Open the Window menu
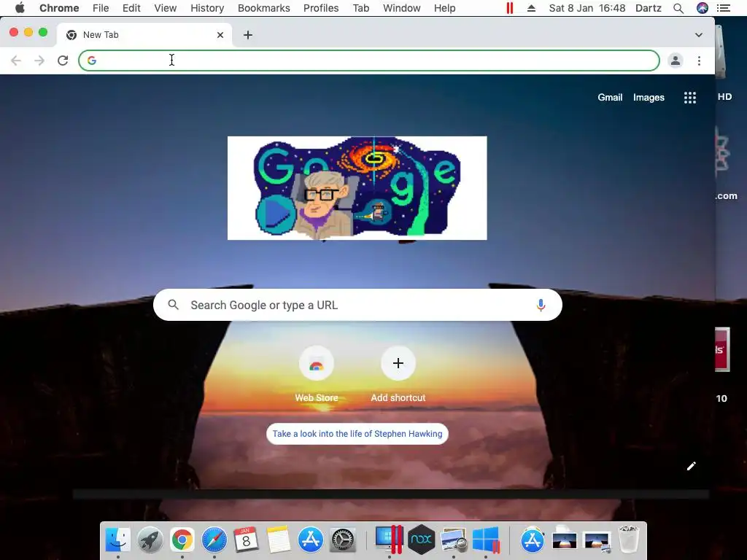747x560 pixels. (x=402, y=8)
